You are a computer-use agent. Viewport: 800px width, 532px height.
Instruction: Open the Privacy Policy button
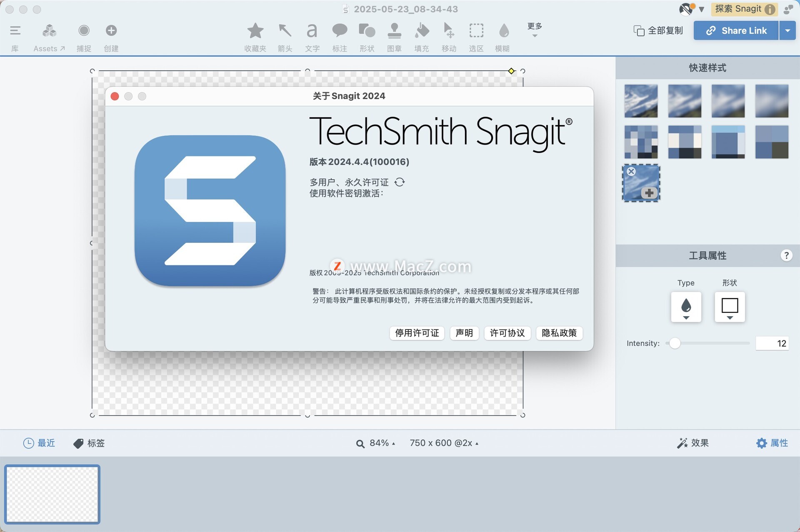[x=559, y=333]
